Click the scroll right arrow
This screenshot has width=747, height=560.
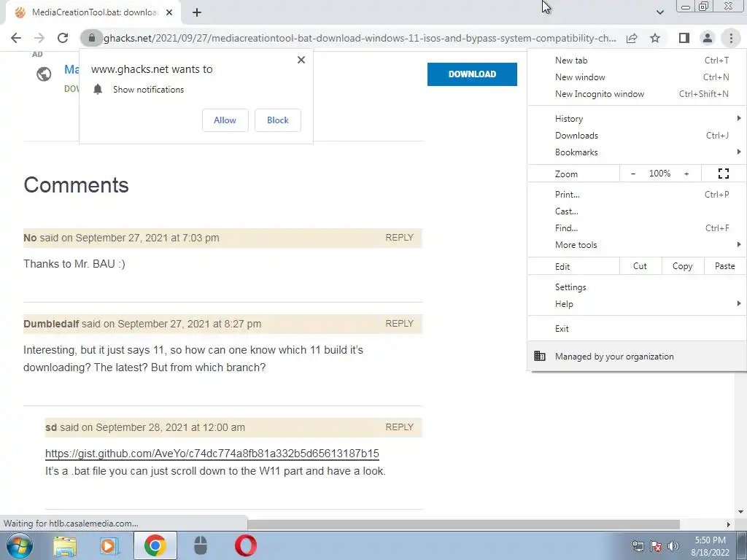tap(729, 524)
